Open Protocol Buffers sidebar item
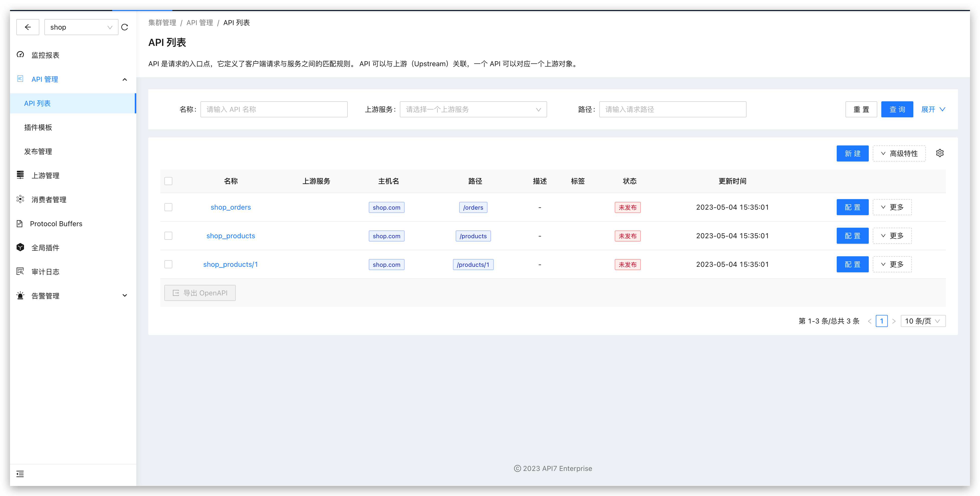Screen dimensions: 980x496 pyautogui.click(x=73, y=224)
